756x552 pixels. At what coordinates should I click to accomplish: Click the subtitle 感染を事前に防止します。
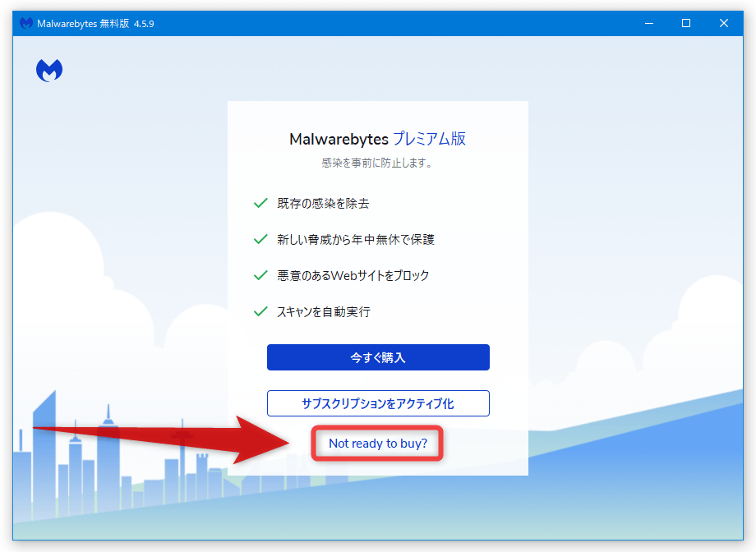(x=377, y=163)
